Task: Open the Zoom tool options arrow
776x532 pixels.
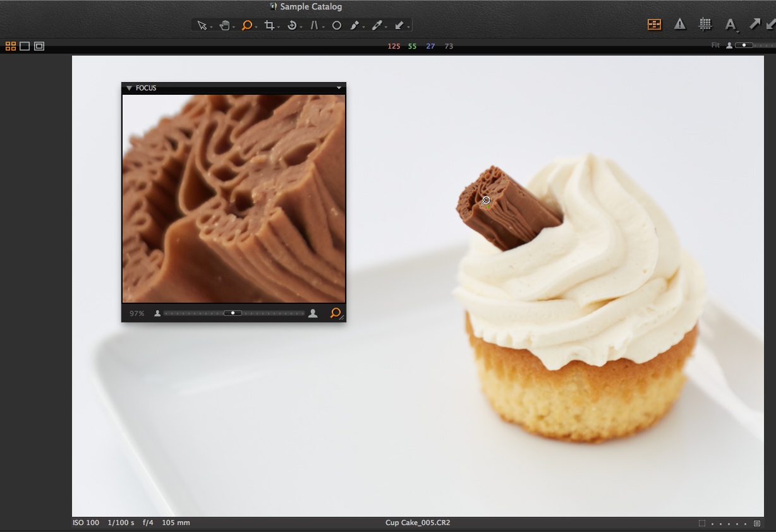Action: (x=256, y=27)
